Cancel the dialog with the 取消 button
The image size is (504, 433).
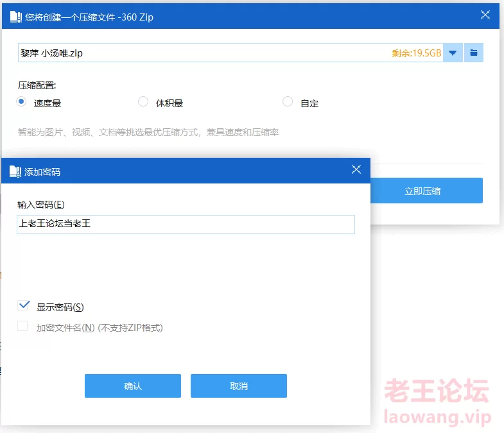point(238,386)
